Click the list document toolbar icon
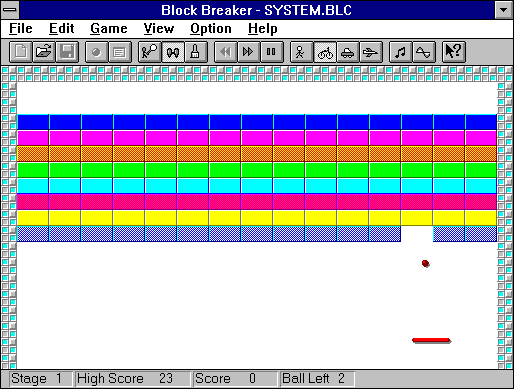The width and height of the screenshot is (514, 389). tap(119, 52)
